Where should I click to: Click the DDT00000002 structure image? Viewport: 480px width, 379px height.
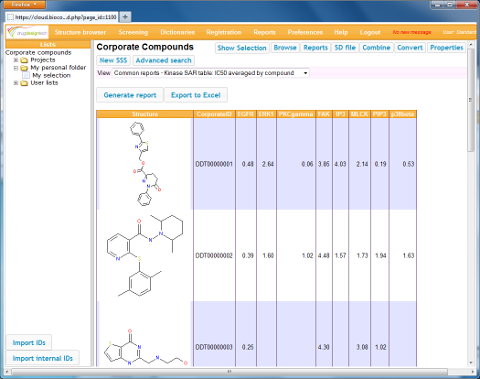(145, 256)
